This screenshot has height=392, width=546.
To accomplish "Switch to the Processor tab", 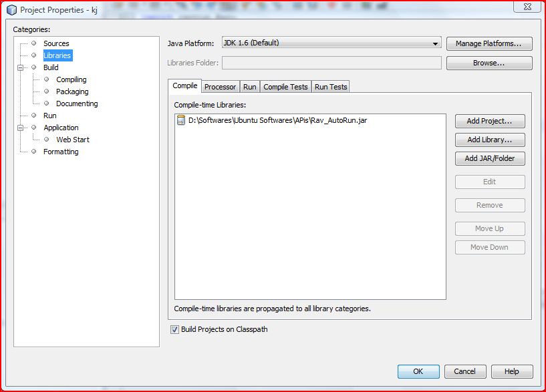I will 220,87.
